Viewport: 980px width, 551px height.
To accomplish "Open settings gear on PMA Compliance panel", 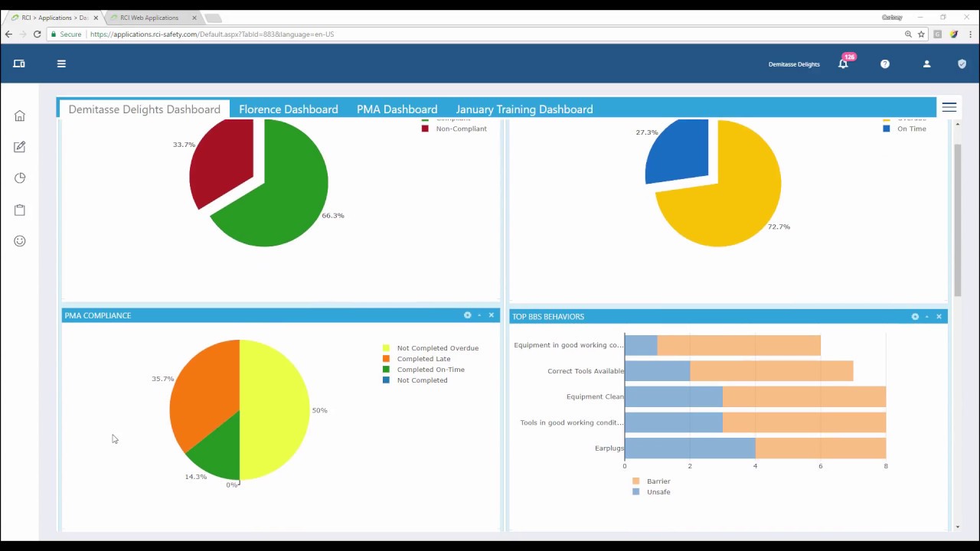I will tap(468, 315).
